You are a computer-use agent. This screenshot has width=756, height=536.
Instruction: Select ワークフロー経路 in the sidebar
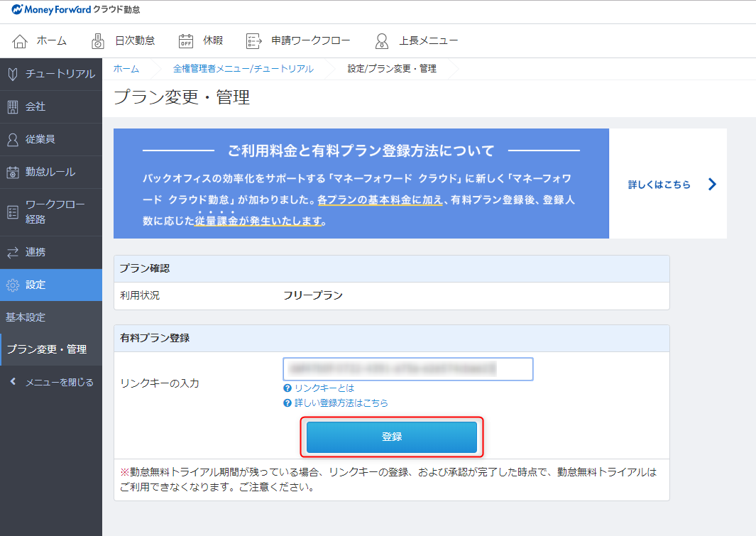click(x=51, y=212)
